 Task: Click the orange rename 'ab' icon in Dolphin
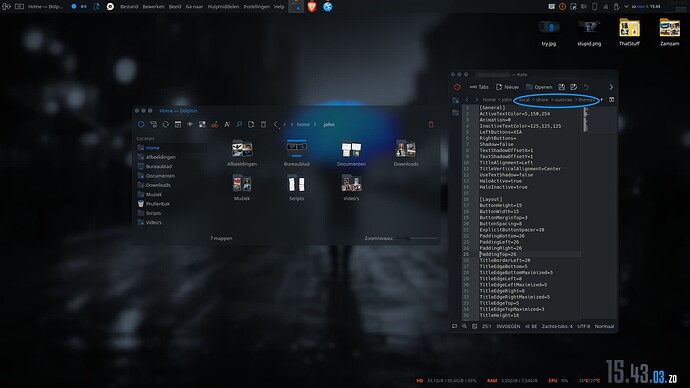214,125
